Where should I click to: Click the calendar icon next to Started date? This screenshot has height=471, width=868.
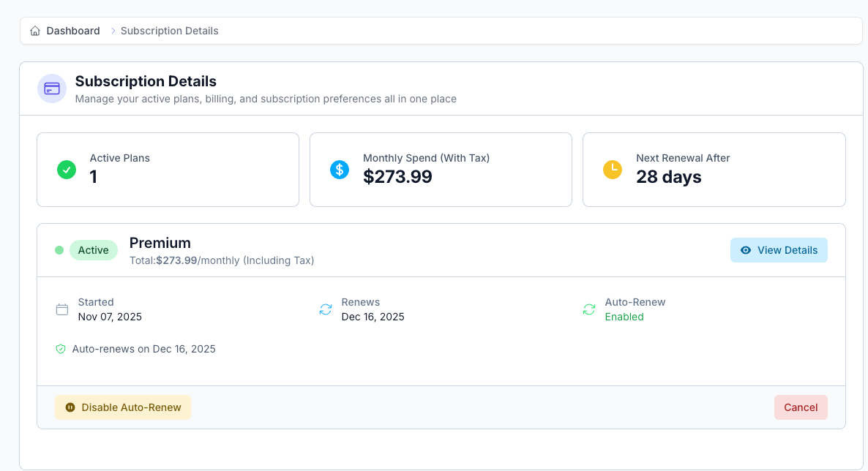coord(62,309)
